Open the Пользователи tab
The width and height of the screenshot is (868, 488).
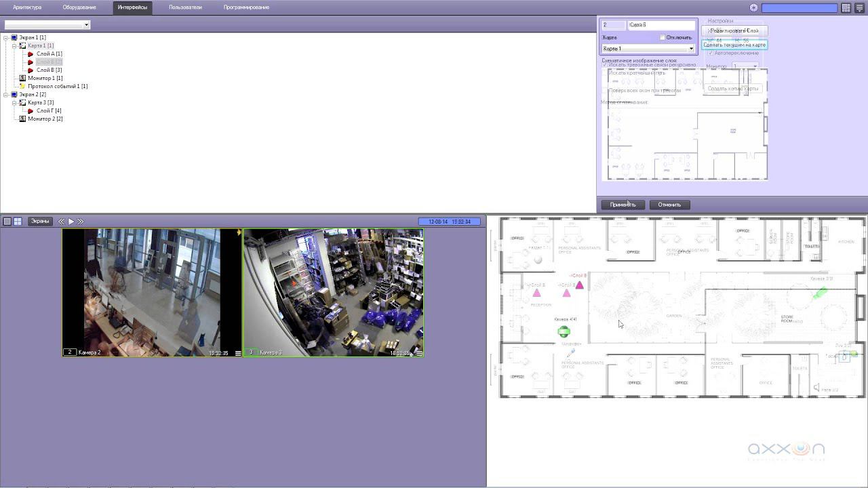(185, 7)
